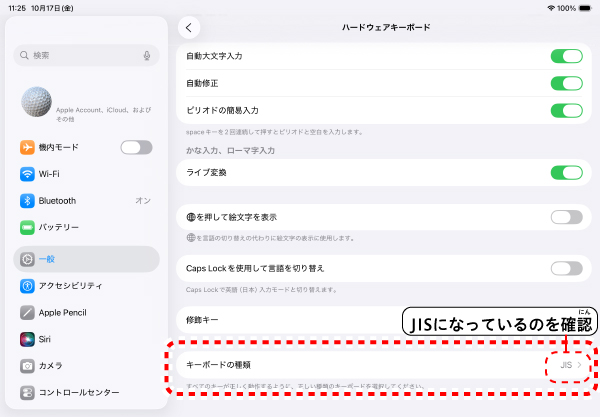Image resolution: width=600 pixels, height=417 pixels.
Task: Open Siri settings icon
Action: [27, 339]
